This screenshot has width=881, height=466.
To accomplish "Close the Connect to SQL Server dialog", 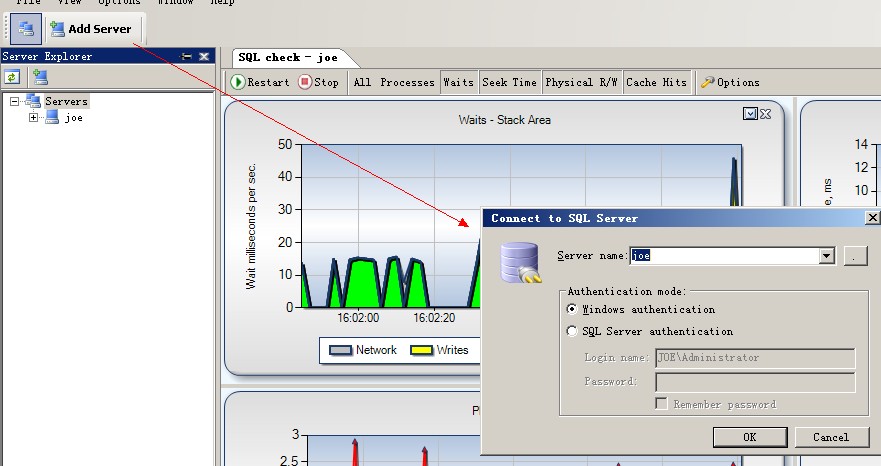I will point(872,218).
